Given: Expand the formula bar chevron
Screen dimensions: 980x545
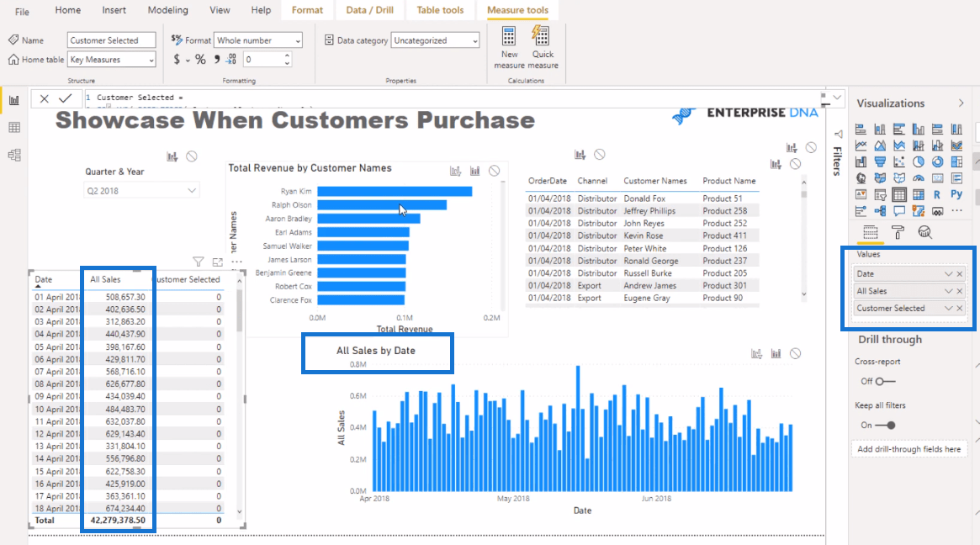Looking at the screenshot, I should click(837, 98).
